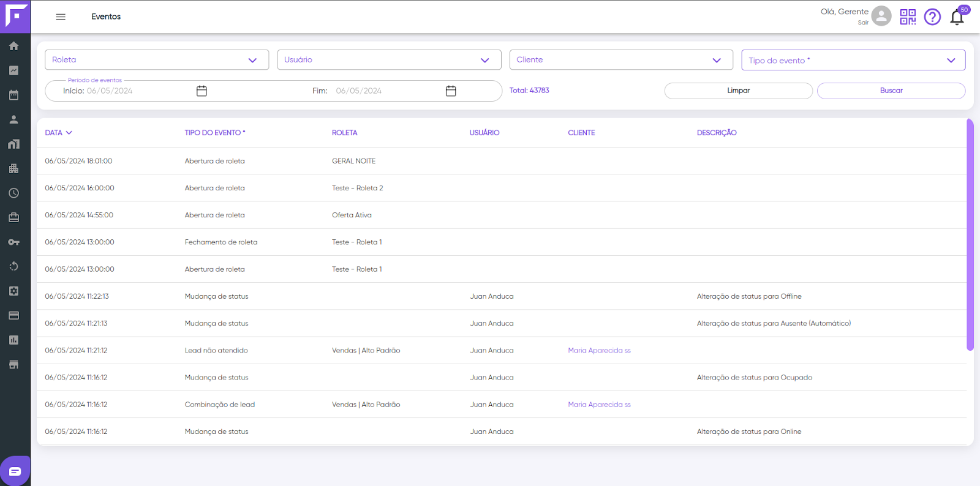Click the user avatar icon
Screen dimensions: 980x486
pos(881,16)
